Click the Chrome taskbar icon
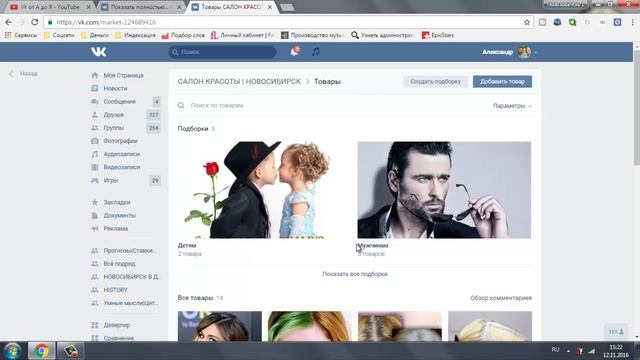 point(41,351)
